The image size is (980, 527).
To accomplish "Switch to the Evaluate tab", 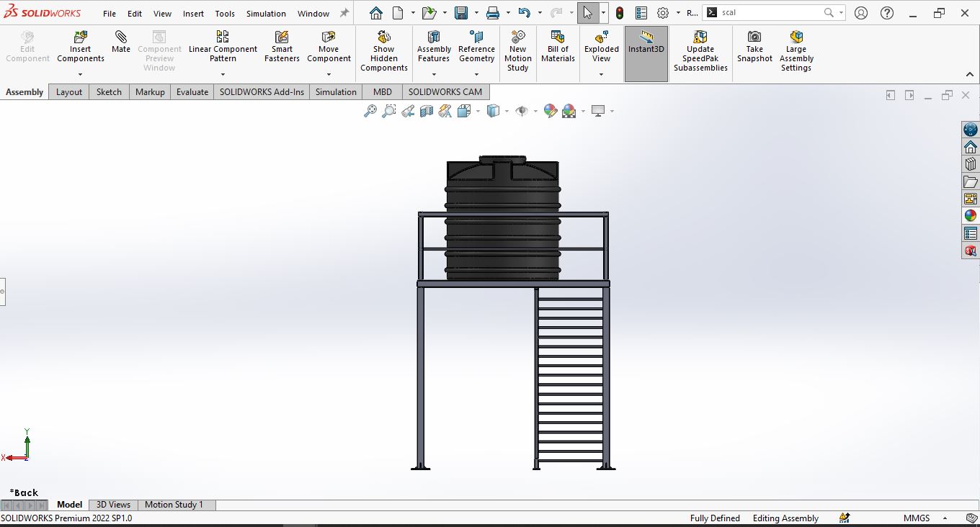I will tap(192, 92).
